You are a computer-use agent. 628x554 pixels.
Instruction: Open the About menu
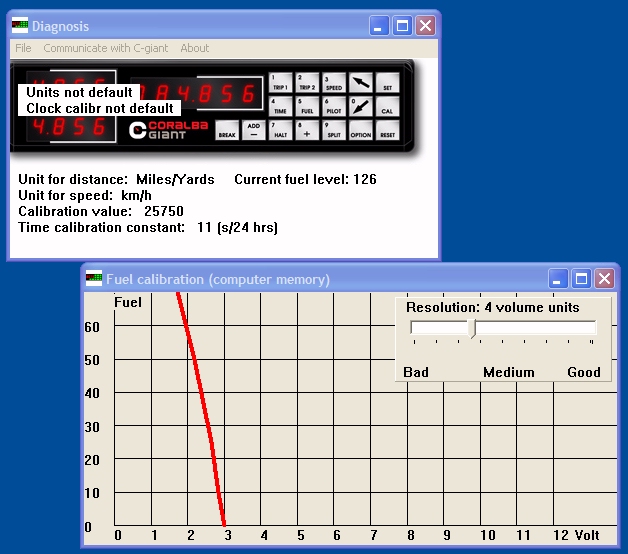tap(195, 48)
